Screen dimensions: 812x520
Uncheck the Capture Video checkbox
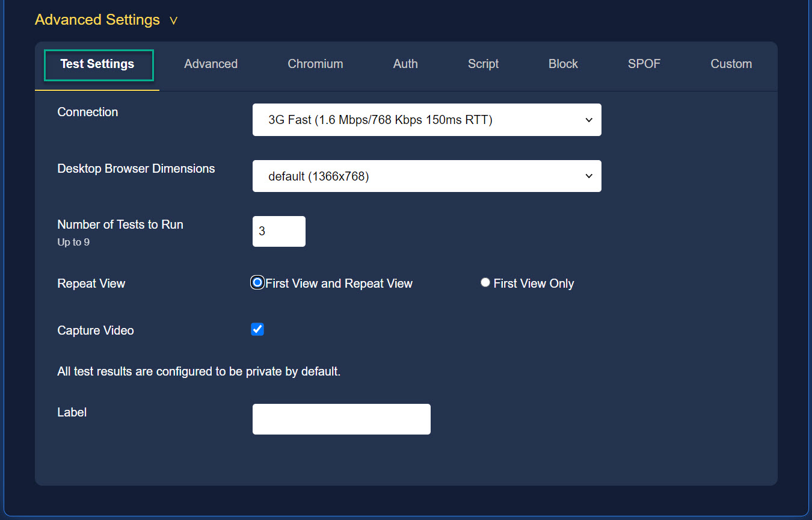coord(257,329)
